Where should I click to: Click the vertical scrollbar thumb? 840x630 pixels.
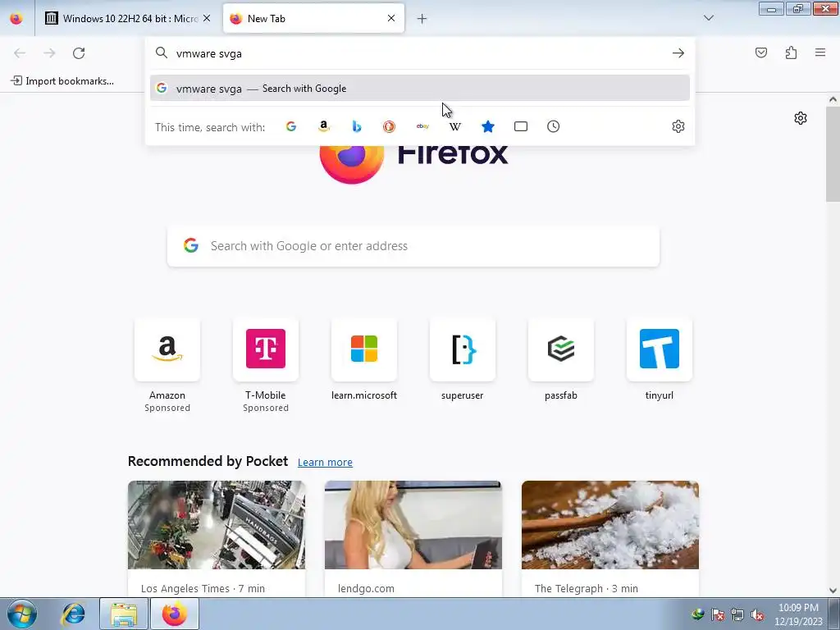pos(833,154)
